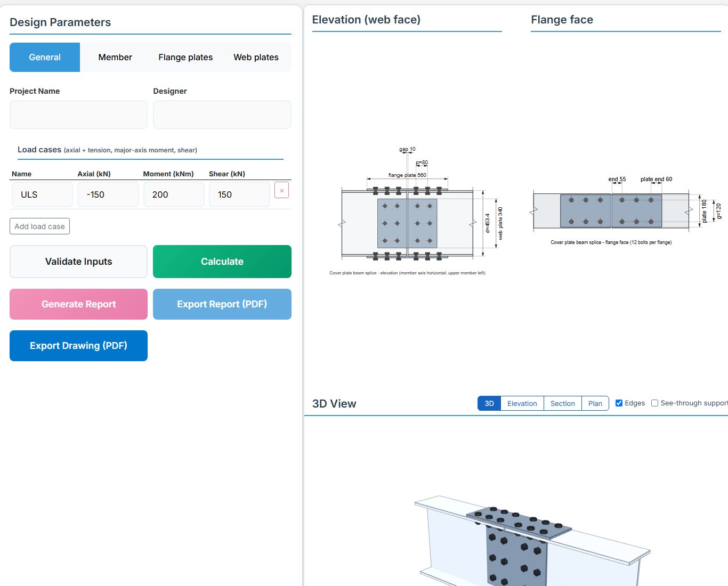Click the 'plate end 60' dimension label
Image resolution: width=728 pixels, height=586 pixels.
coord(656,180)
